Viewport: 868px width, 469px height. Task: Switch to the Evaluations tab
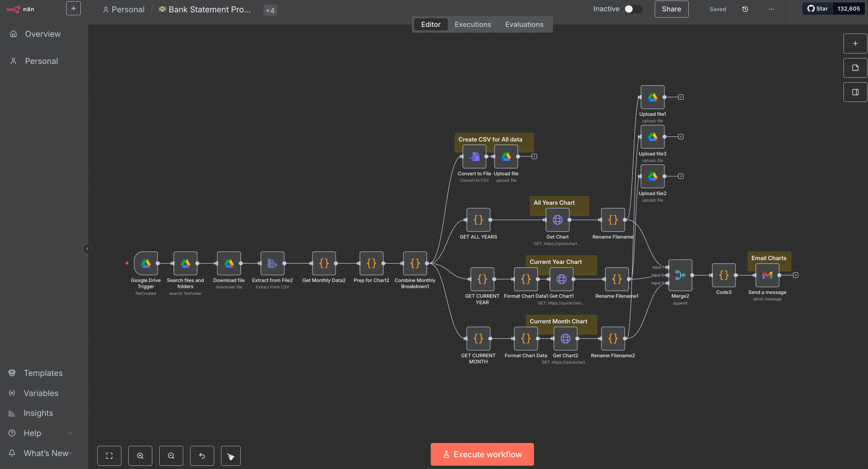point(524,24)
